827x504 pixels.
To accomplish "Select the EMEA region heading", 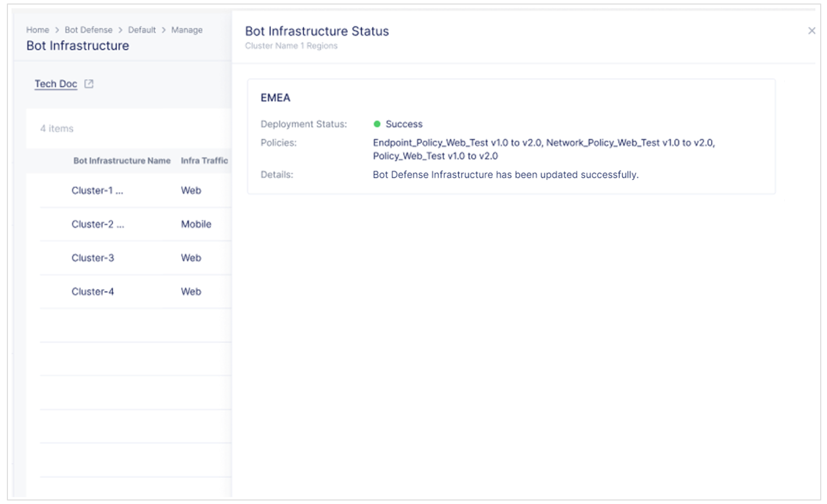I will click(275, 98).
